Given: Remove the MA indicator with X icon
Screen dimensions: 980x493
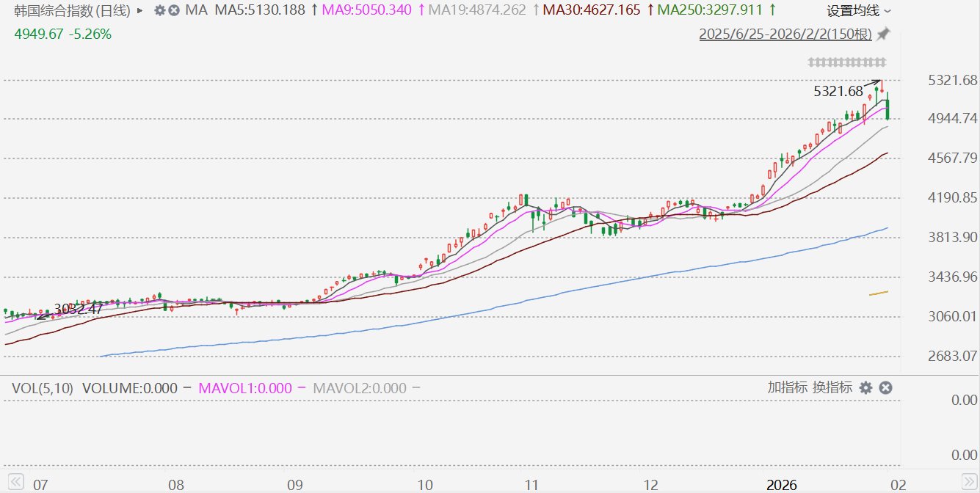Looking at the screenshot, I should [173, 11].
